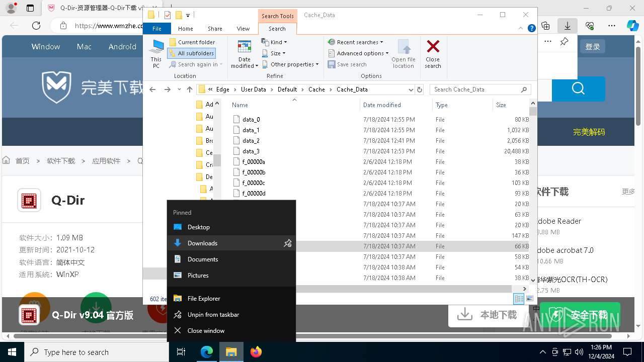Open the notification center icon
Screen dimensions: 644x362
click(627, 352)
